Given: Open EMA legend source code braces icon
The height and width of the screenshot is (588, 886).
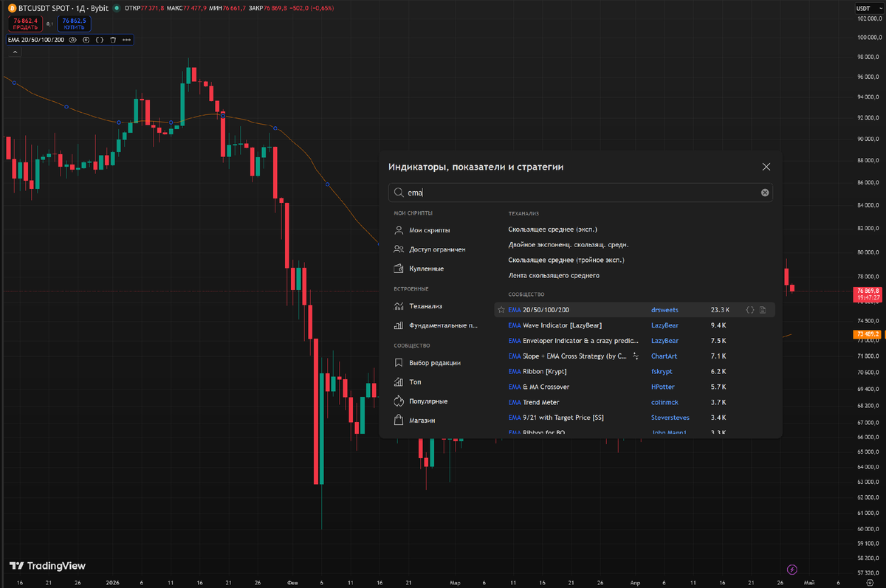Looking at the screenshot, I should [100, 40].
